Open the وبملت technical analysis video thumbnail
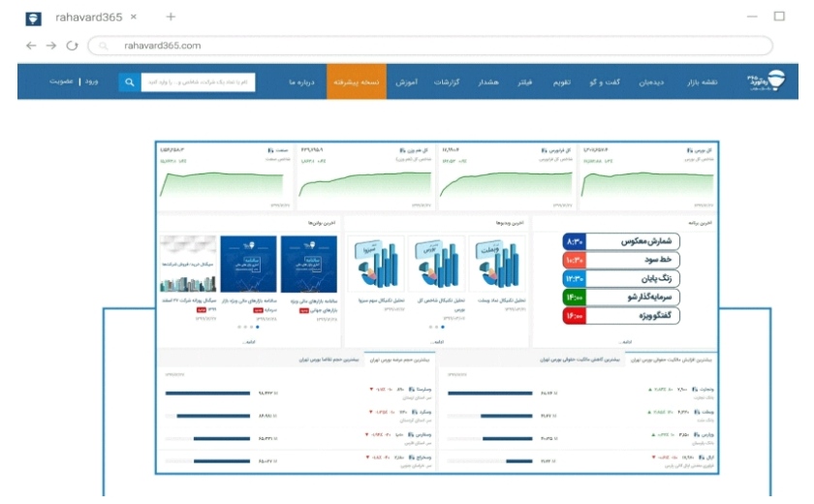This screenshot has width=814, height=504. click(499, 264)
